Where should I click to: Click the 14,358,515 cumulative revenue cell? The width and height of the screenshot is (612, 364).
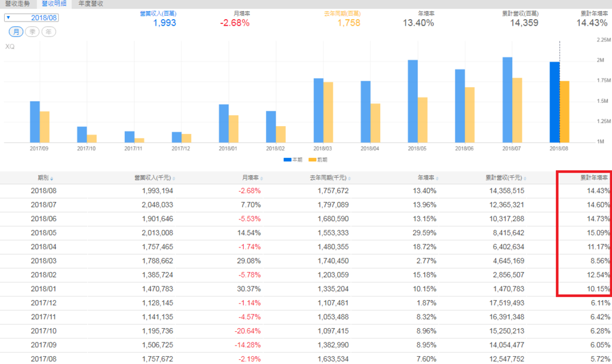click(507, 191)
